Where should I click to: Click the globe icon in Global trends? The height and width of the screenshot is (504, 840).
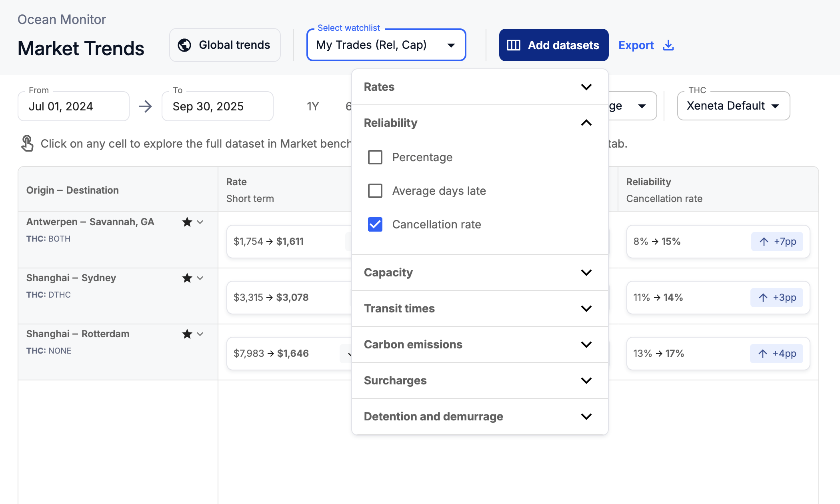point(184,45)
